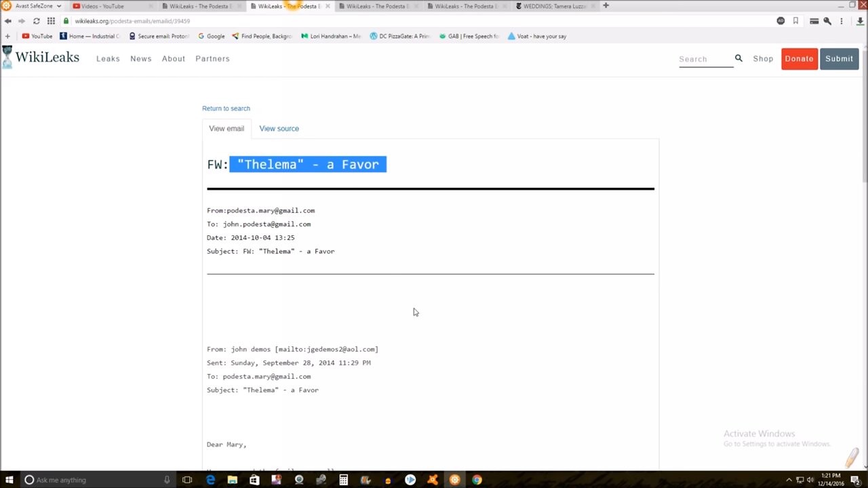Click the Sent: Sunday, September 28, 2014 line
The width and height of the screenshot is (868, 488).
point(289,363)
